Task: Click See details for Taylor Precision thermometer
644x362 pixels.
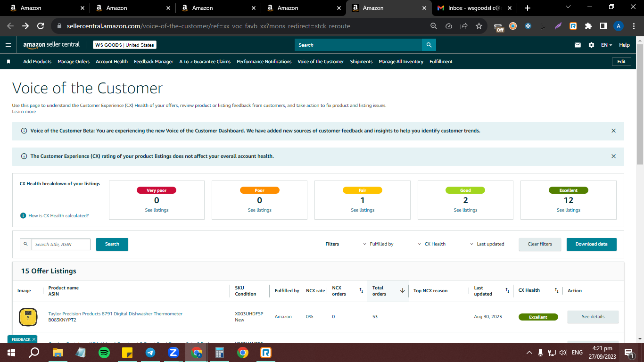Action: 593,317
